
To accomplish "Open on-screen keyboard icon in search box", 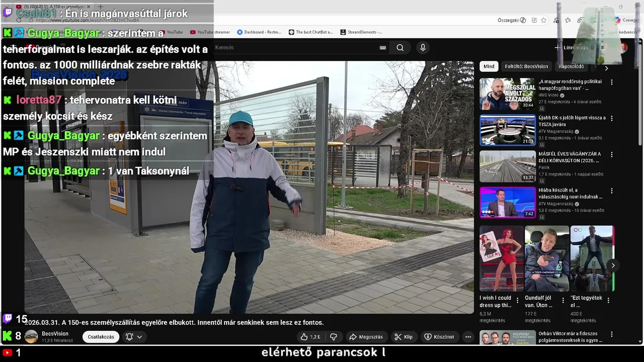I will click(x=383, y=48).
